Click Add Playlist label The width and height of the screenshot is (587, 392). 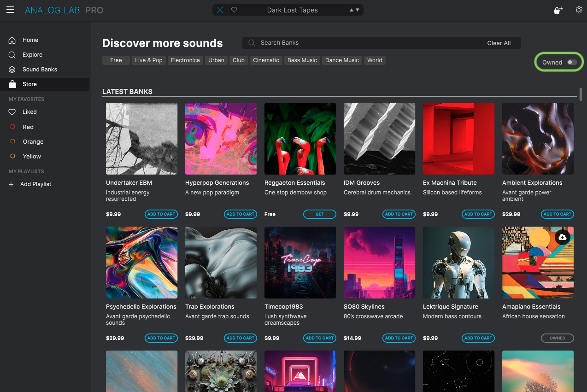tap(35, 184)
